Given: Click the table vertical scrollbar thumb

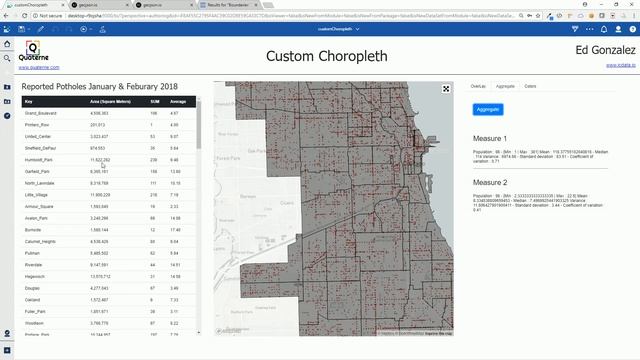Looking at the screenshot, I should point(199,125).
